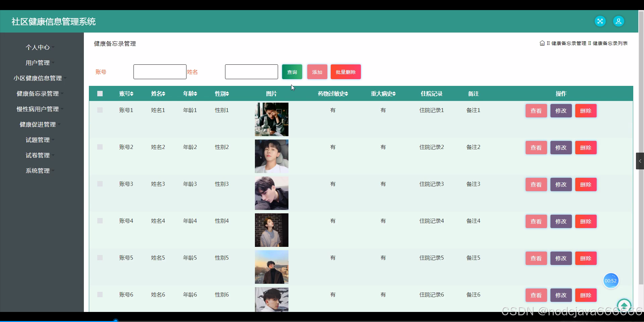Image resolution: width=644 pixels, height=322 pixels.
Task: View record 账号1 with 查看
Action: (x=536, y=111)
